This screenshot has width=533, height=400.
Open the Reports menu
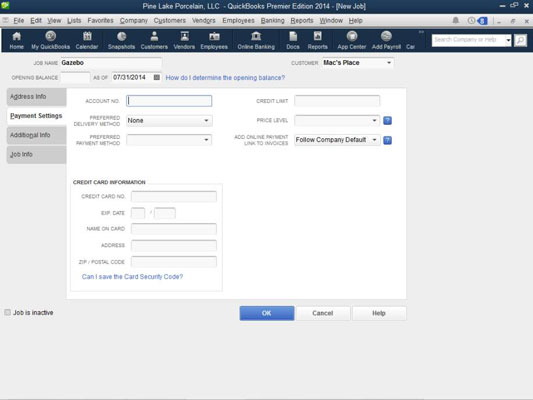pos(302,21)
